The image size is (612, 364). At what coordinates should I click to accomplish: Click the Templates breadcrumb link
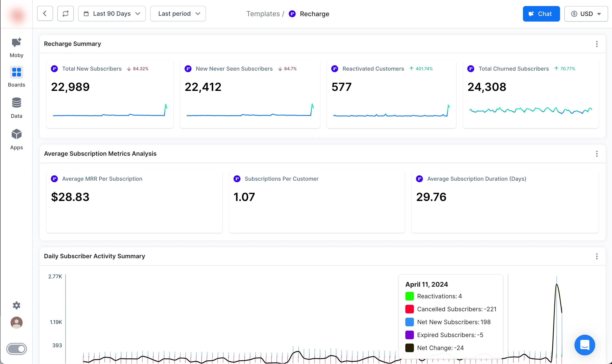pyautogui.click(x=263, y=14)
